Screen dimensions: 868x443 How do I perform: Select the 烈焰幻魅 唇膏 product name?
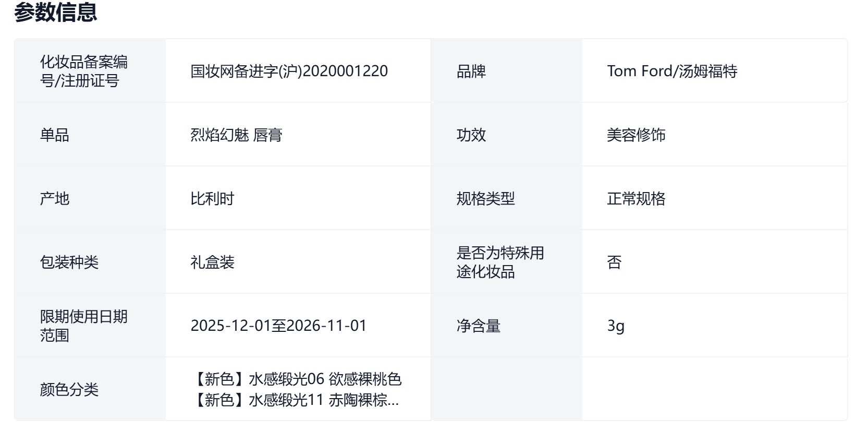click(236, 135)
